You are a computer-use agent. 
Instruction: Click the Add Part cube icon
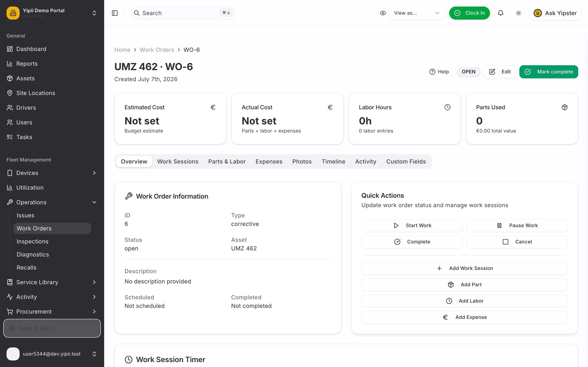click(x=451, y=284)
